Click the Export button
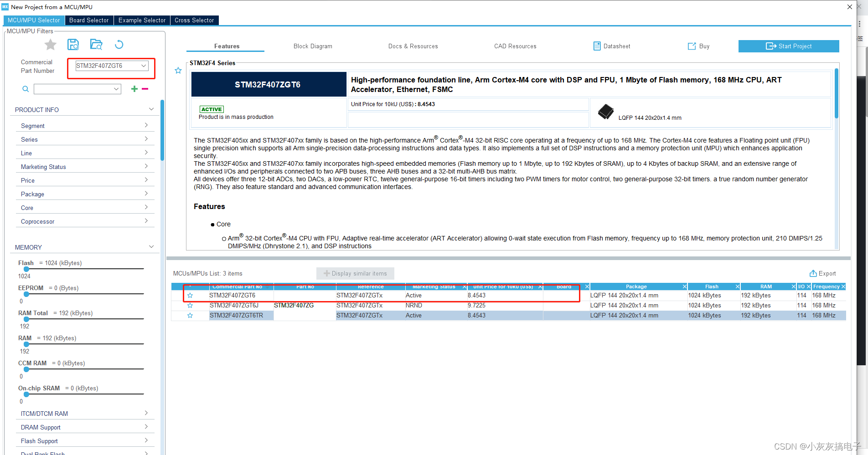868x455 pixels. tap(822, 273)
